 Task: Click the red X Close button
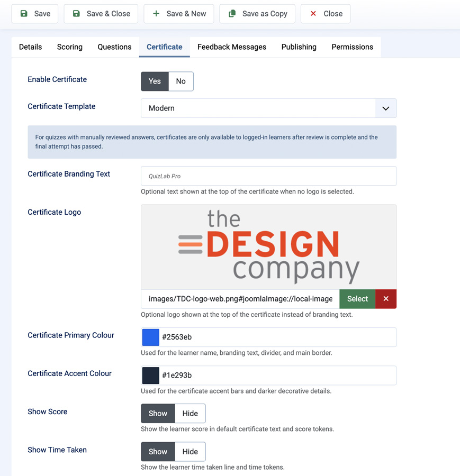click(x=326, y=14)
